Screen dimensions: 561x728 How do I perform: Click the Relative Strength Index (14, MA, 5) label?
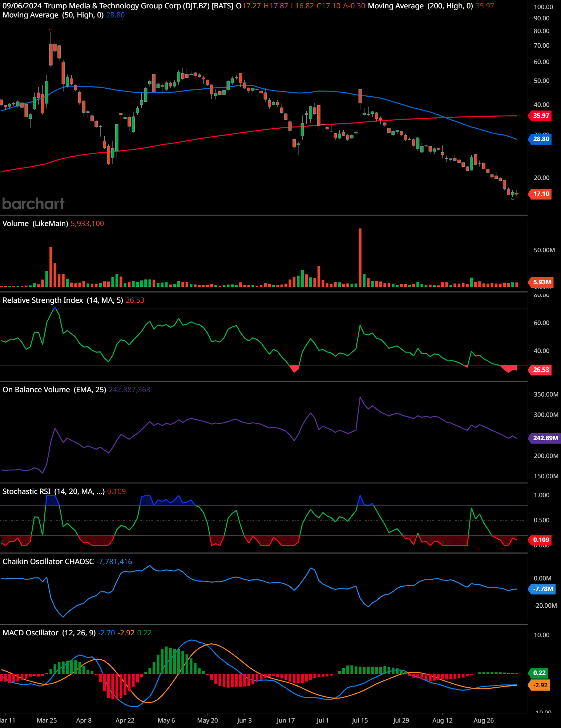[x=63, y=300]
